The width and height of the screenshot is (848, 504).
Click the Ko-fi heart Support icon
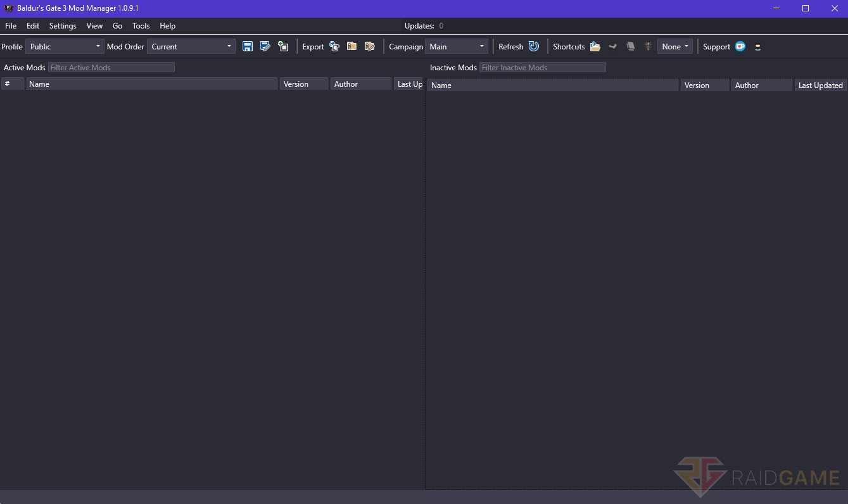coord(740,46)
